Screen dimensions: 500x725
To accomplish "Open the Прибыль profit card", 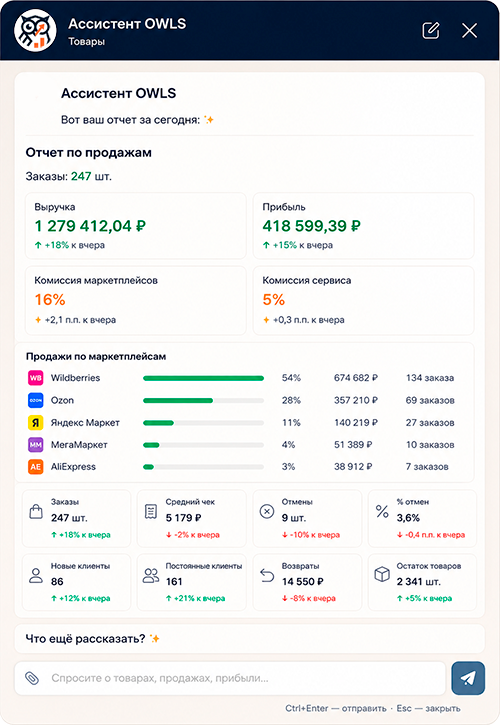I will 364,226.
